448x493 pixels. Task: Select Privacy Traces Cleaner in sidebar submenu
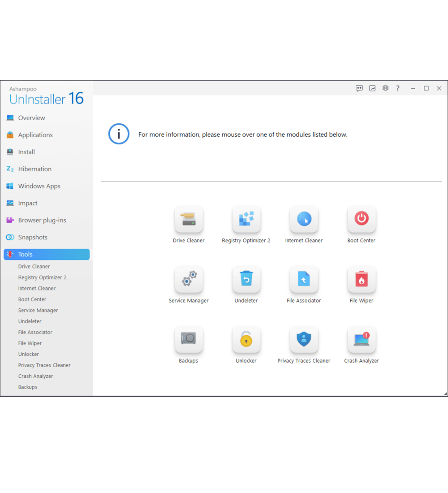pos(44,365)
